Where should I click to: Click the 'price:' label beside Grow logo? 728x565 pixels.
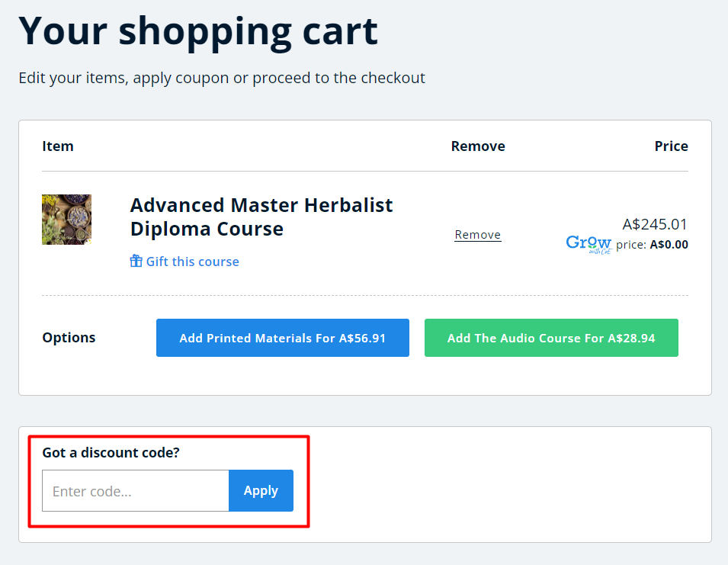(x=631, y=245)
